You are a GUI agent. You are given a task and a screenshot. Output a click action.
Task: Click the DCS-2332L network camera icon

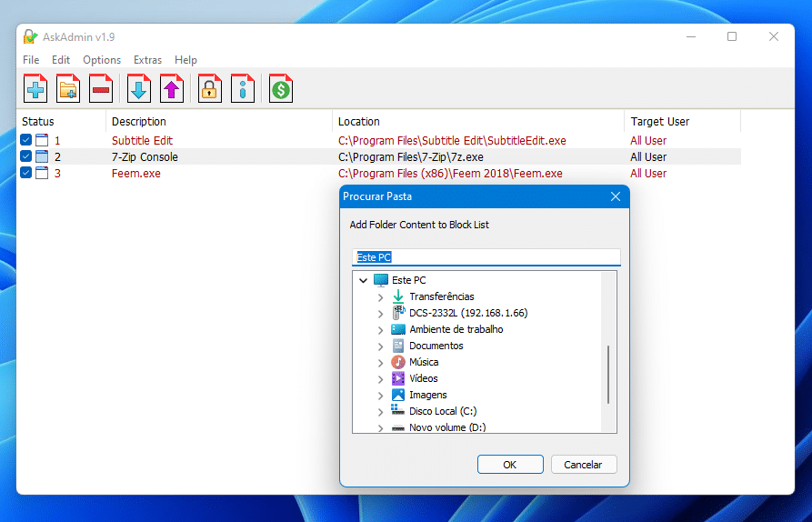[397, 313]
